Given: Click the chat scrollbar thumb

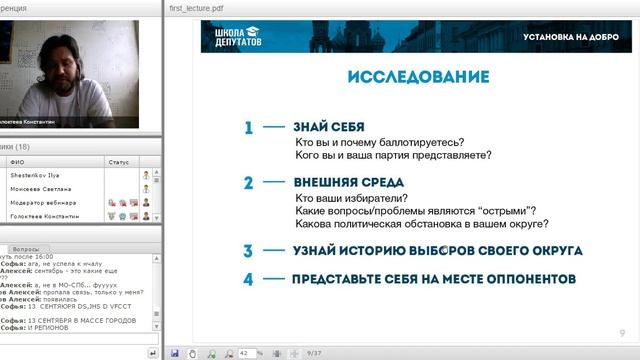Looking at the screenshot, I should 156,314.
